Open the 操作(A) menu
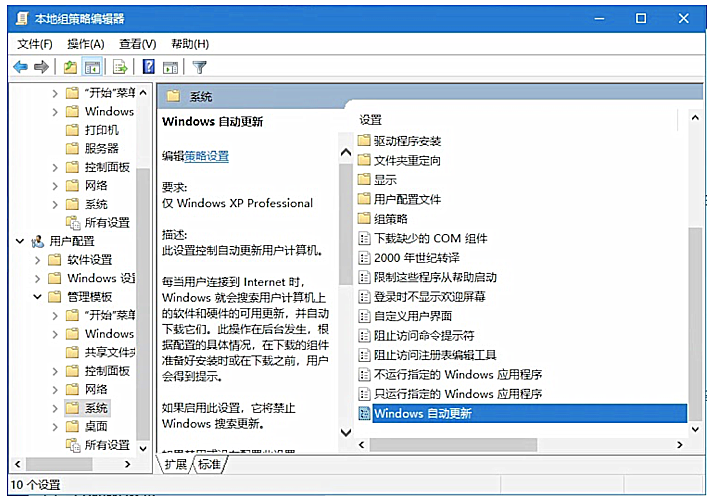Screen dimensions: 709x498 [x=86, y=44]
